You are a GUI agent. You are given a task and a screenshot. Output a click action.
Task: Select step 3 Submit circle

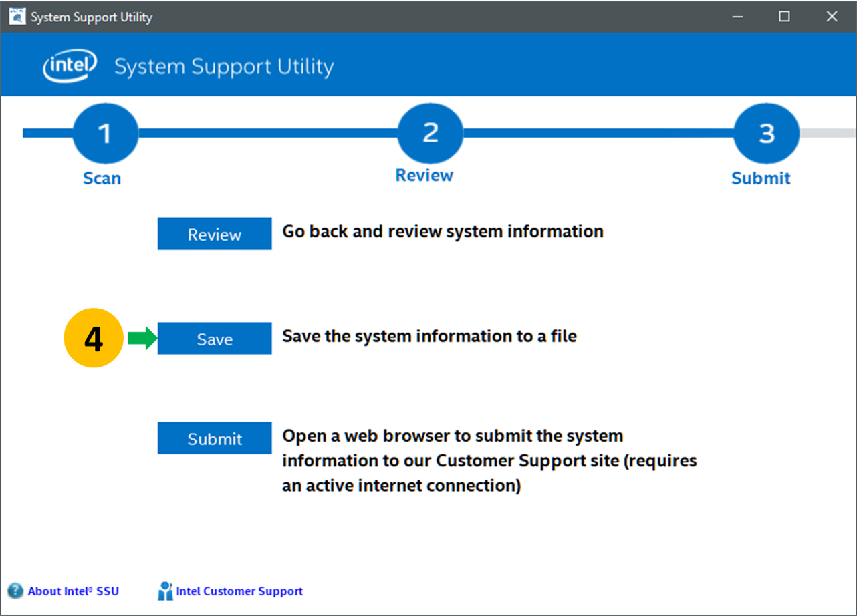coord(766,134)
